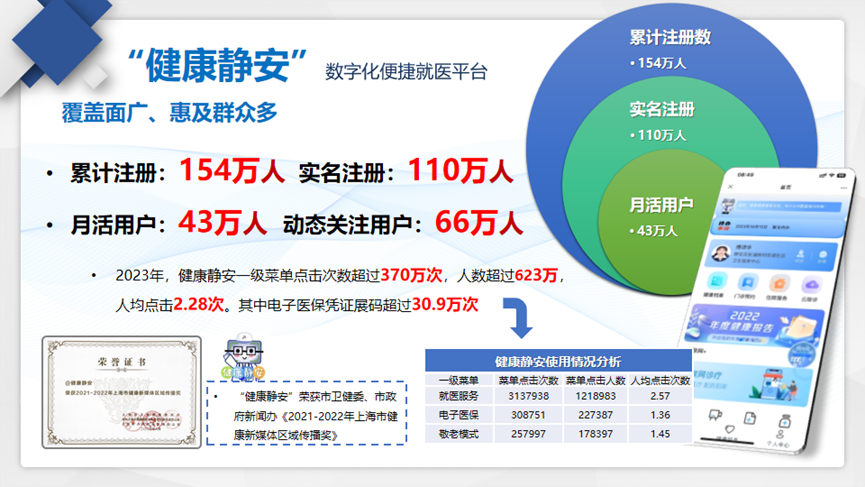Click the blue downward bent arrow
The height and width of the screenshot is (487, 865).
tap(519, 318)
